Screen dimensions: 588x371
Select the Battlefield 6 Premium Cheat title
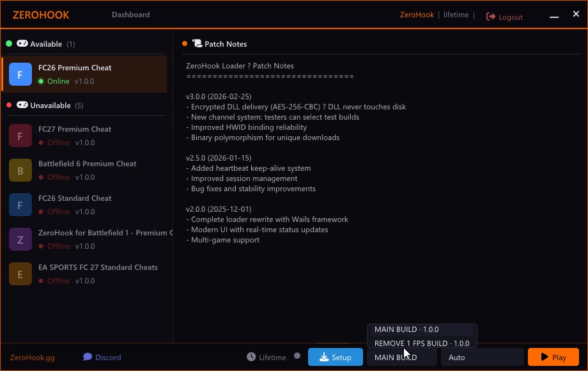(x=87, y=164)
